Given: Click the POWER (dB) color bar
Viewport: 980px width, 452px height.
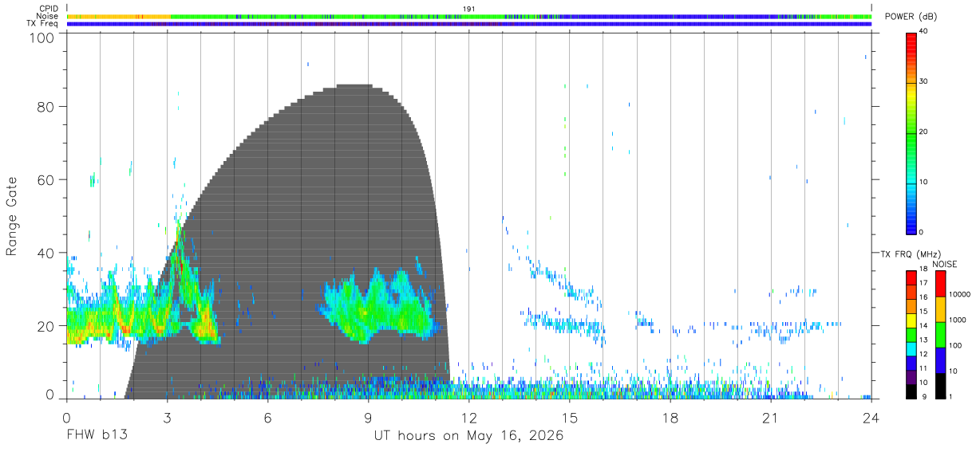Looking at the screenshot, I should [x=911, y=133].
